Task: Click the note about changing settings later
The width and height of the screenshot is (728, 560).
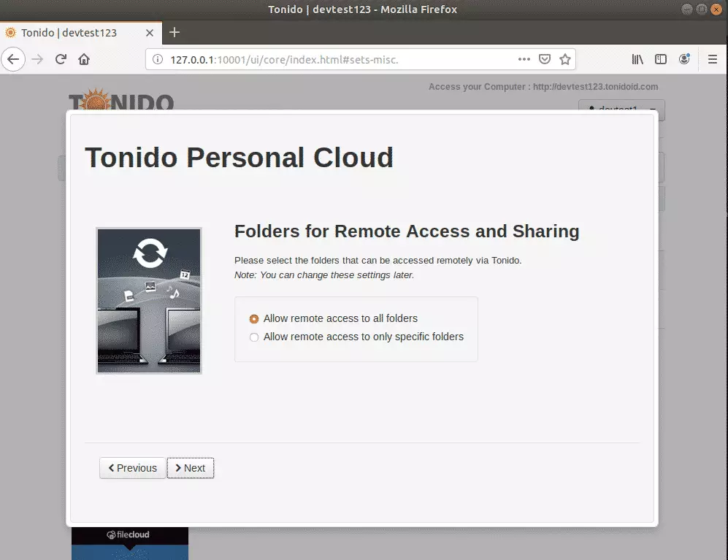Action: click(x=324, y=275)
